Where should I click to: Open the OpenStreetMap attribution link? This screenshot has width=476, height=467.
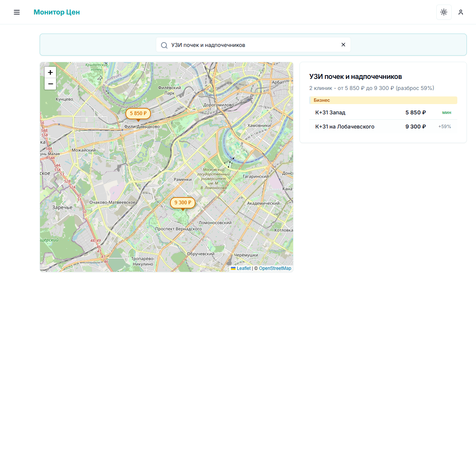(275, 268)
